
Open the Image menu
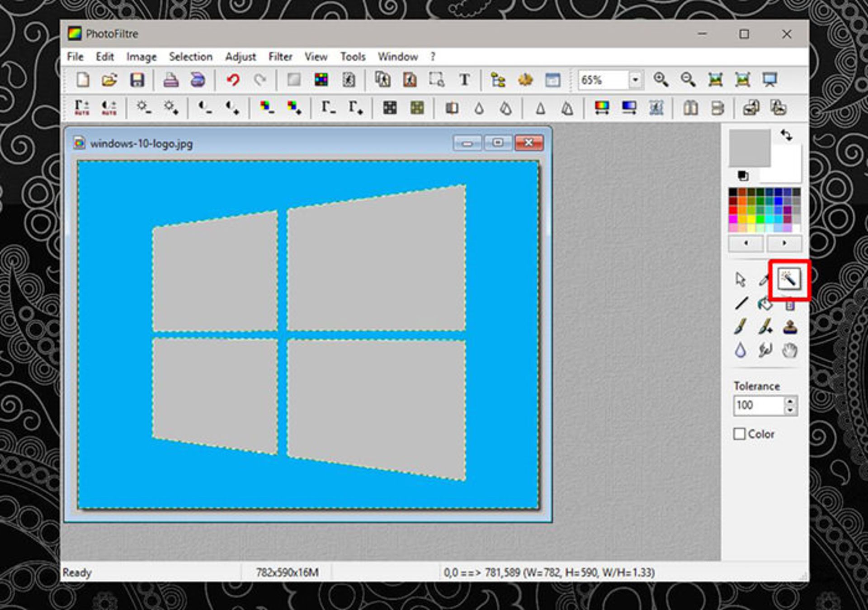pyautogui.click(x=141, y=57)
